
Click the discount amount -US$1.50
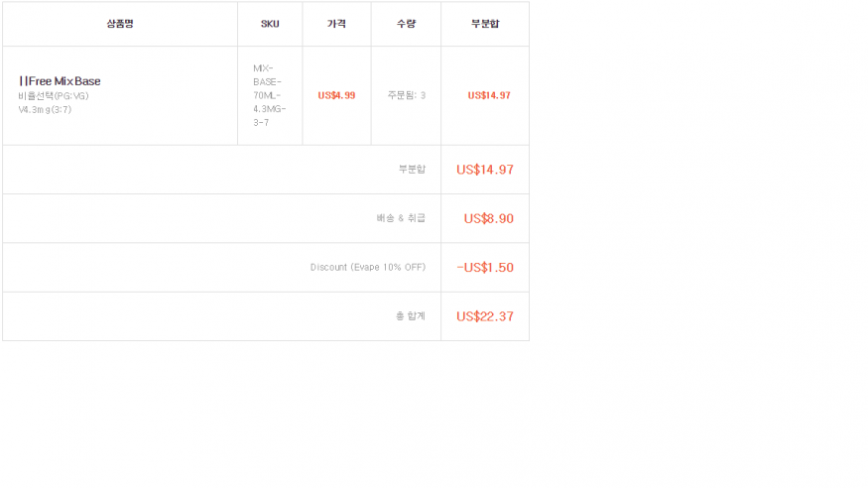click(485, 268)
